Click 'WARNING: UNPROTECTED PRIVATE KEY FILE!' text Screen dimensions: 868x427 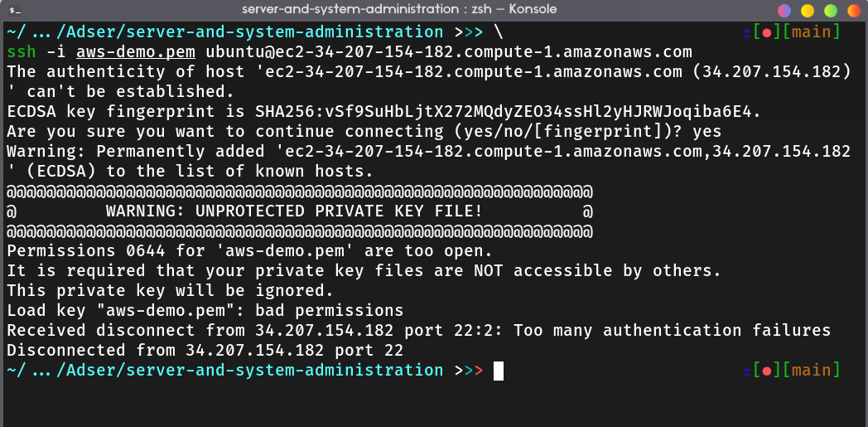coord(294,211)
